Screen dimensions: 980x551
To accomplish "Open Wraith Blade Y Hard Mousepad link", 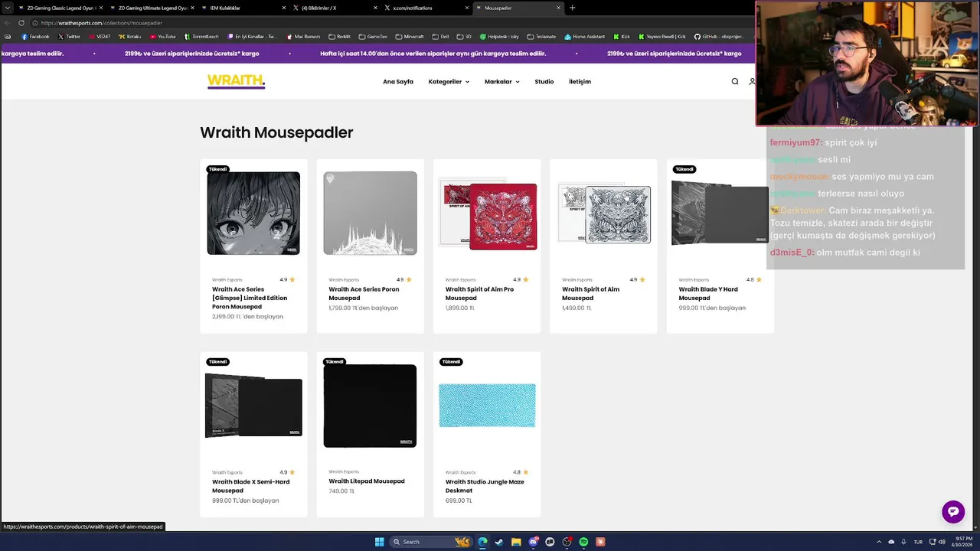I will coord(708,294).
